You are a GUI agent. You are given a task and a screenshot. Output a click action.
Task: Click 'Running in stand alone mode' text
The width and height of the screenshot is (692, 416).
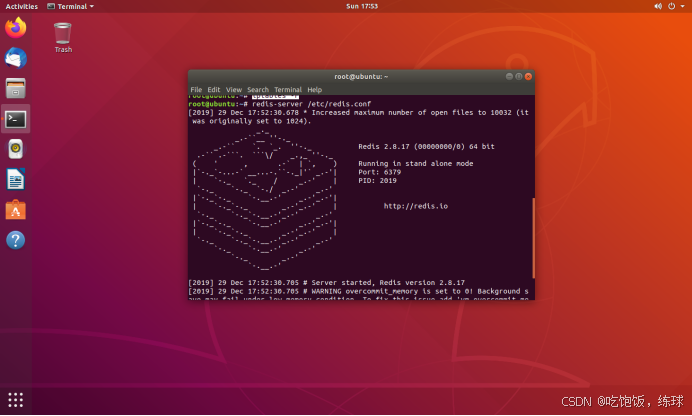415,163
